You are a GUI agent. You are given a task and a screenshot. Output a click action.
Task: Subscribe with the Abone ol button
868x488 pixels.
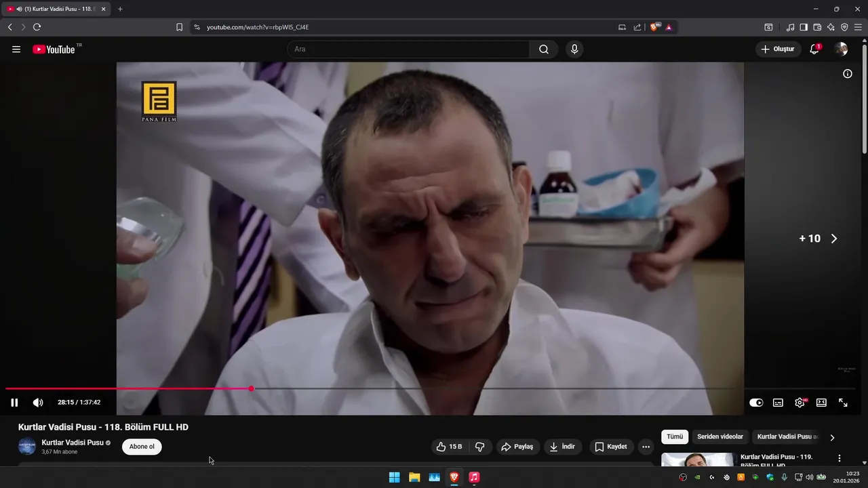[x=142, y=447]
